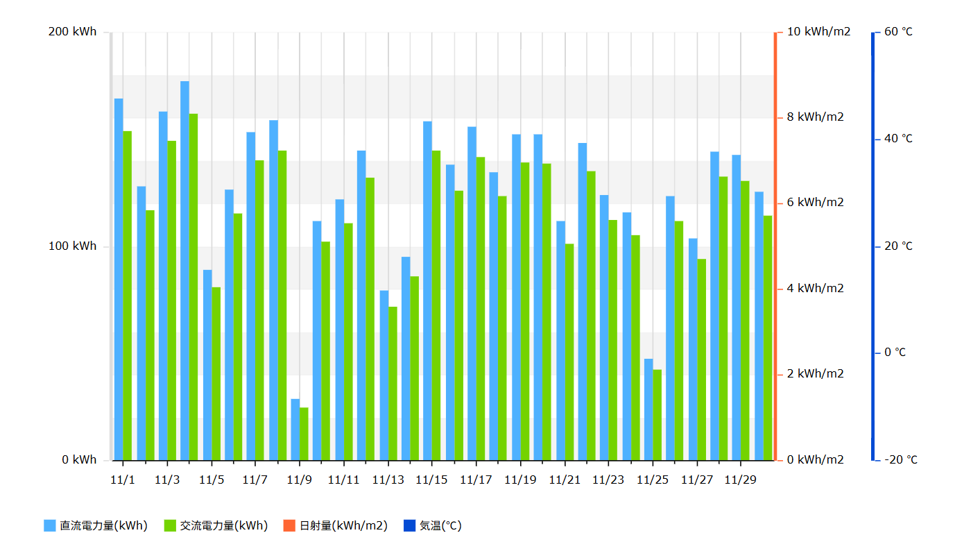980x542 pixels.
Task: Click the 11/29 x-axis date label
Action: [x=740, y=480]
